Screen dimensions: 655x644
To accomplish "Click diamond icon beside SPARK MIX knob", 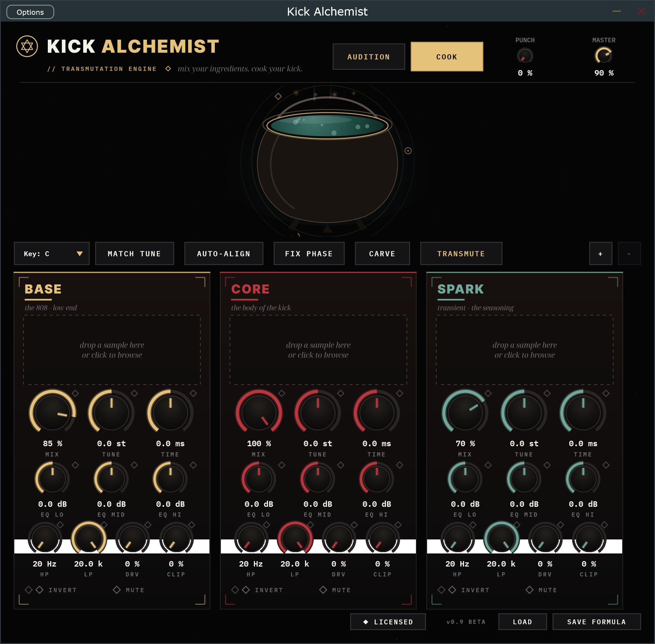I will [488, 393].
